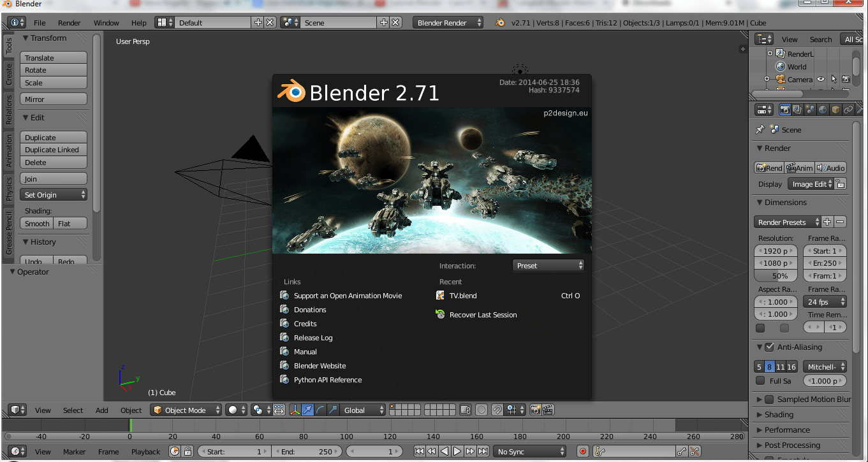Image resolution: width=868 pixels, height=462 pixels.
Task: Open the Blender Render engine dropdown
Action: coord(448,22)
